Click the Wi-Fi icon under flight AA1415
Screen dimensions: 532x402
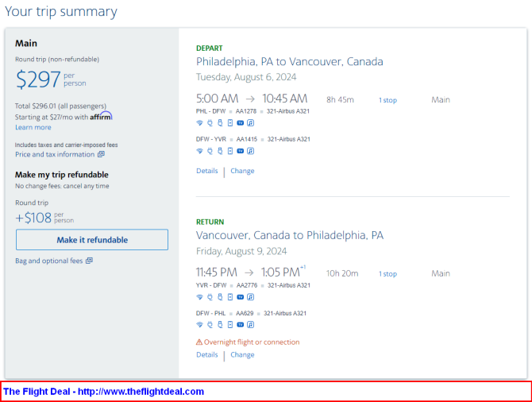click(199, 151)
